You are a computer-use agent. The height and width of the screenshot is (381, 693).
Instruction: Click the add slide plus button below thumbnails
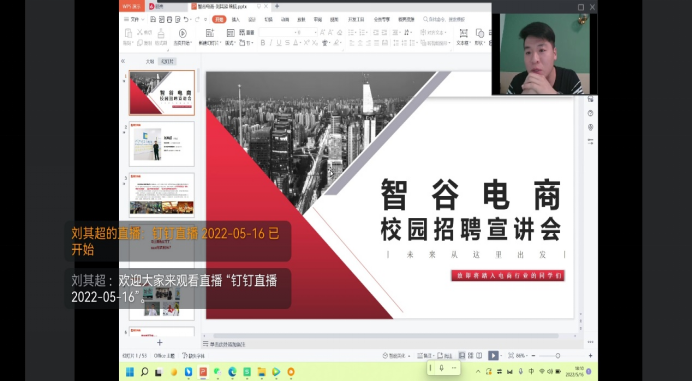tap(160, 343)
